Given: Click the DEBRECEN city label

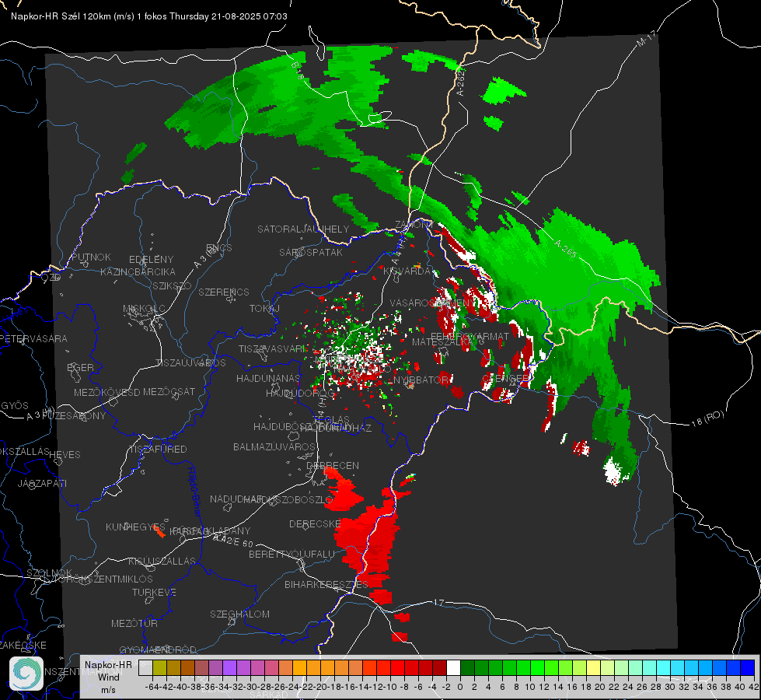Looking at the screenshot, I should [x=333, y=465].
